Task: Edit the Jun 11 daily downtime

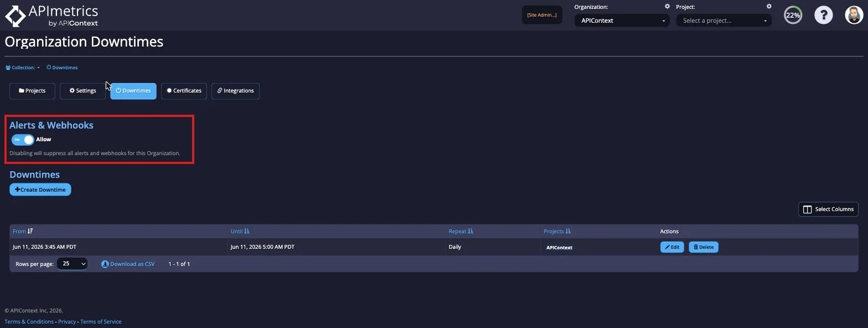Action: (x=672, y=247)
